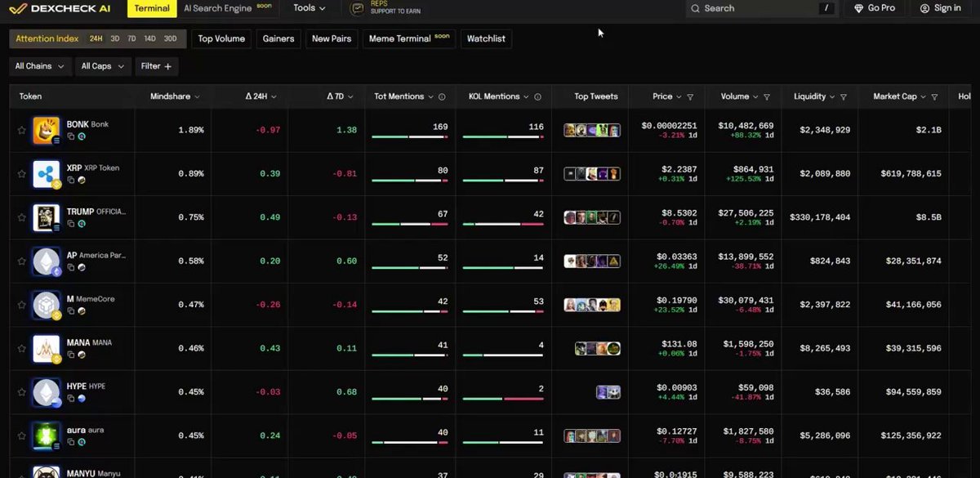Sort by KOL Mentions column header
The width and height of the screenshot is (980, 478).
click(498, 96)
